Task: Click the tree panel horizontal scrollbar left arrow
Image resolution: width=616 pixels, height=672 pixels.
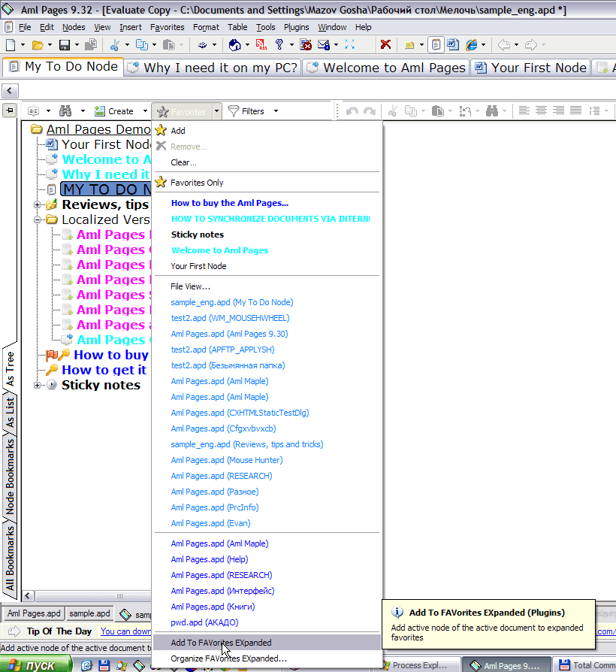Action: [28, 596]
